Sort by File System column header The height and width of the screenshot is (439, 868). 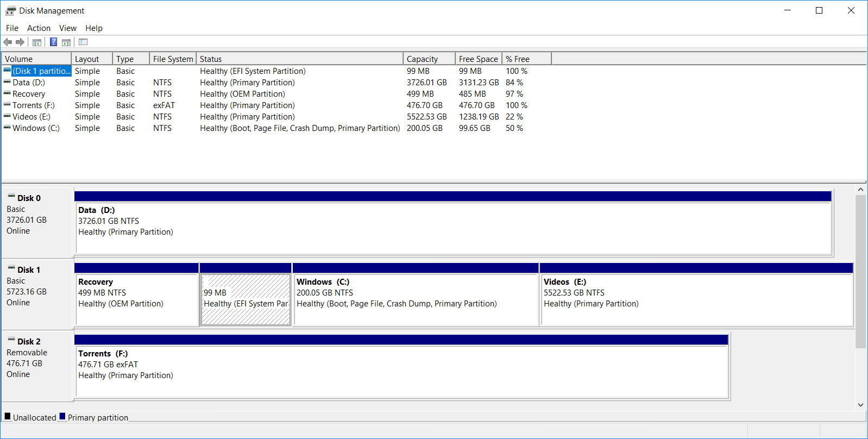(173, 59)
